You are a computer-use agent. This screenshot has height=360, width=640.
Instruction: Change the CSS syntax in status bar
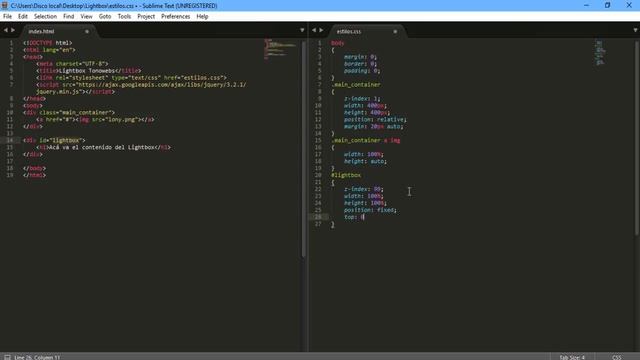point(616,357)
